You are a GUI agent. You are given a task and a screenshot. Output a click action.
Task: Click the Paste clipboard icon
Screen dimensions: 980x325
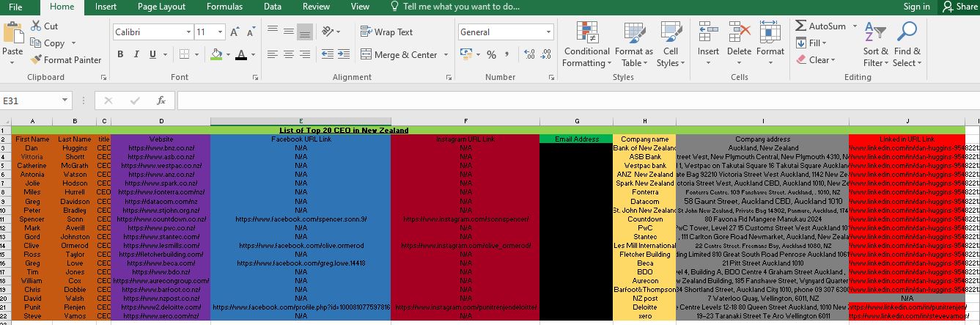[x=12, y=33]
